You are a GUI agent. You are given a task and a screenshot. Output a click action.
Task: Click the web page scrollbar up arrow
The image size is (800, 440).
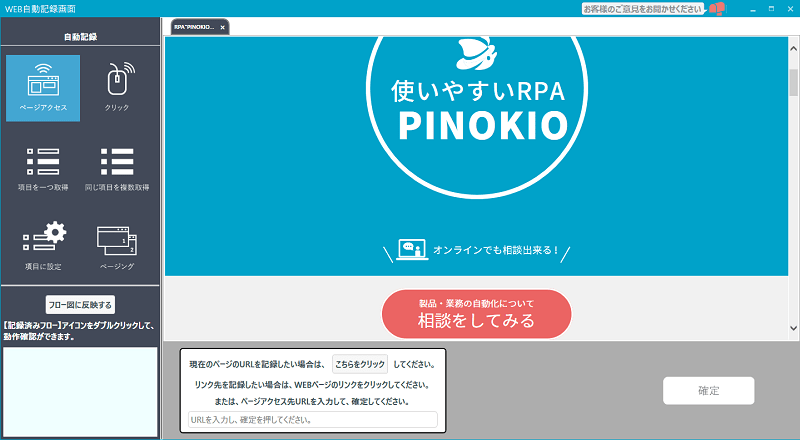(x=793, y=48)
